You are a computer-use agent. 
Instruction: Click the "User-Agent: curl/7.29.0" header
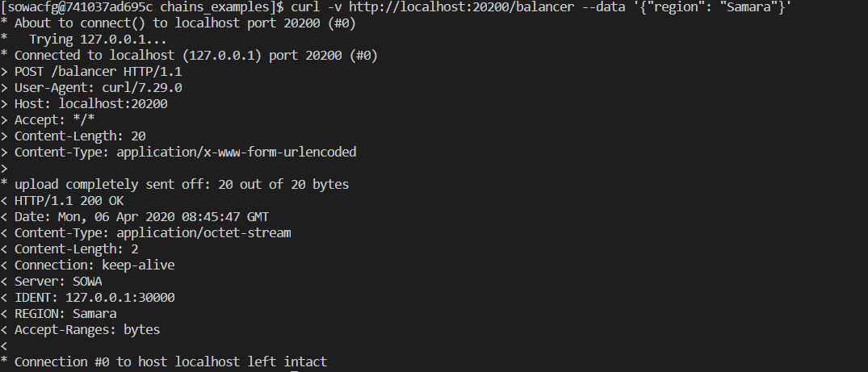point(98,88)
